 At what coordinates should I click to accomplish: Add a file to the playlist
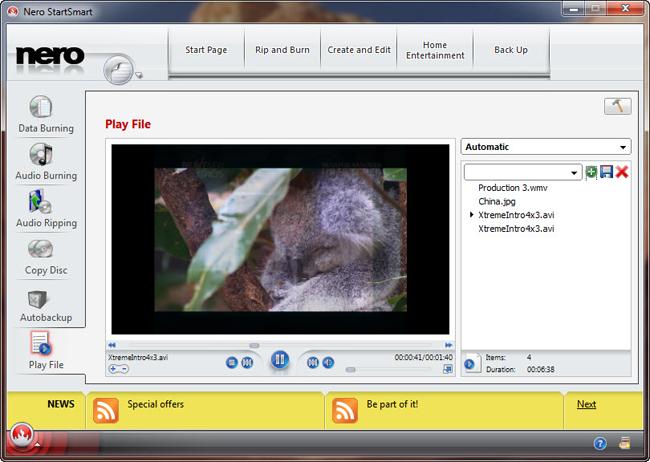pyautogui.click(x=591, y=173)
